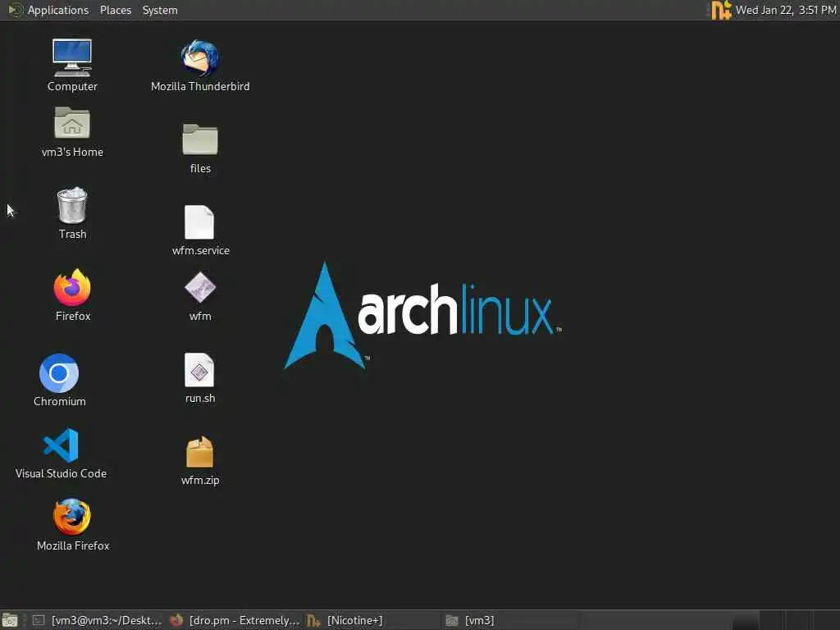Switch to the dro.pm browser window task
The width and height of the screenshot is (840, 630).
point(235,620)
